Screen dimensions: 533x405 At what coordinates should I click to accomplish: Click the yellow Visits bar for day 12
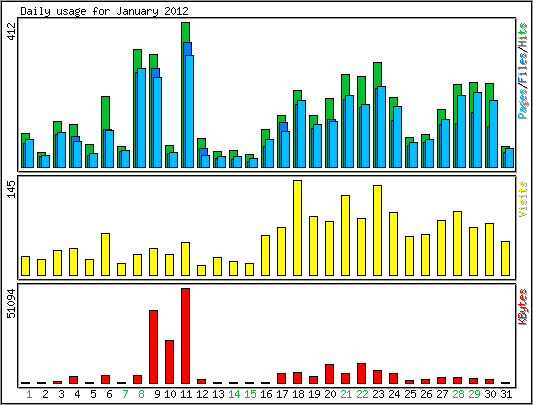(x=202, y=270)
